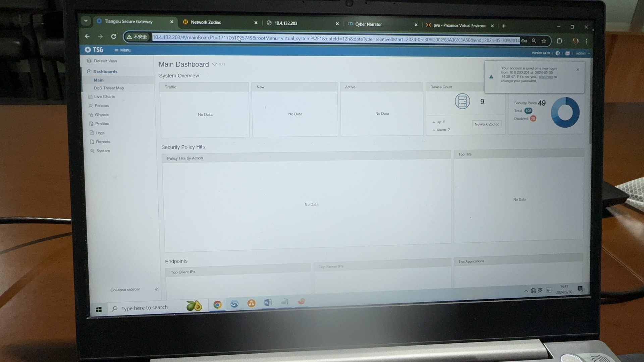Expand the Policies sidebar section
The image size is (644, 362).
[101, 106]
